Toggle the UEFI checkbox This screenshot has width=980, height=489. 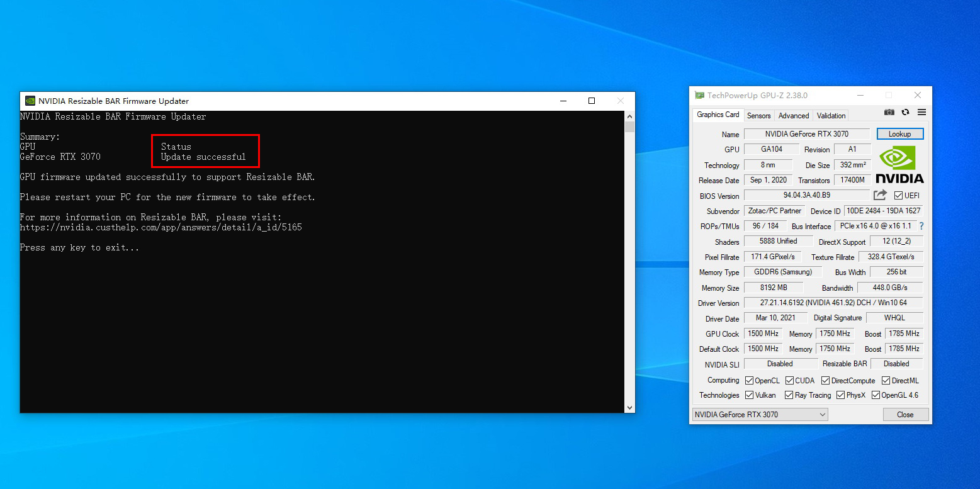tap(898, 196)
